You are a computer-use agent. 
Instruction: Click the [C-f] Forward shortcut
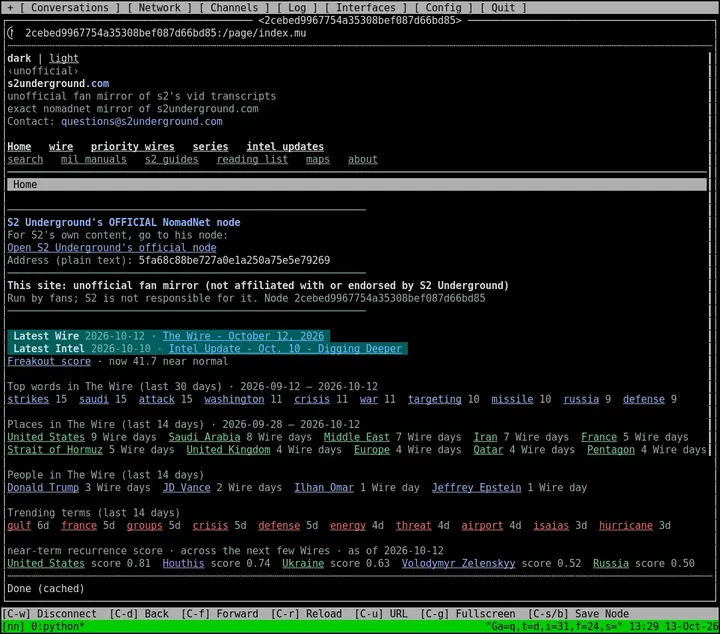click(220, 614)
